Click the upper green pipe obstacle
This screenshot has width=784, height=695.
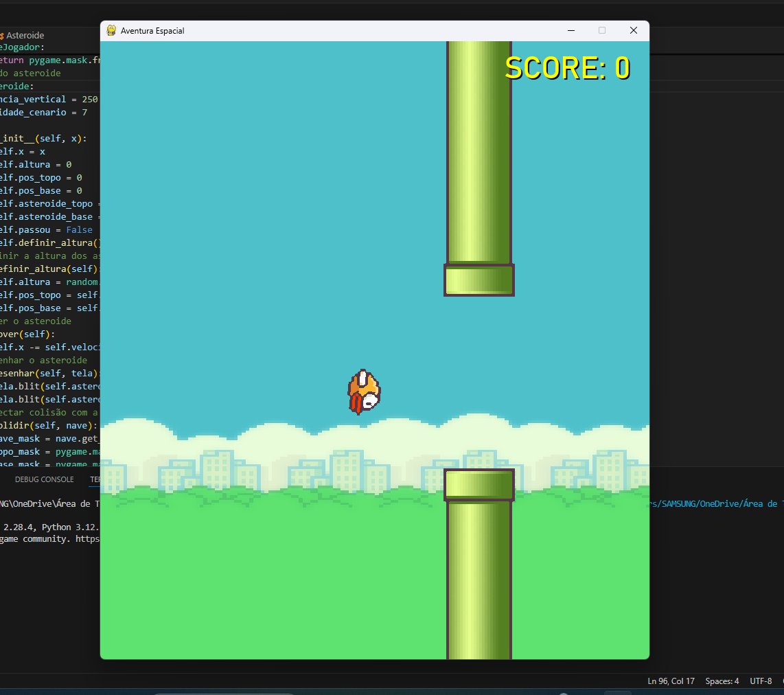coord(479,168)
